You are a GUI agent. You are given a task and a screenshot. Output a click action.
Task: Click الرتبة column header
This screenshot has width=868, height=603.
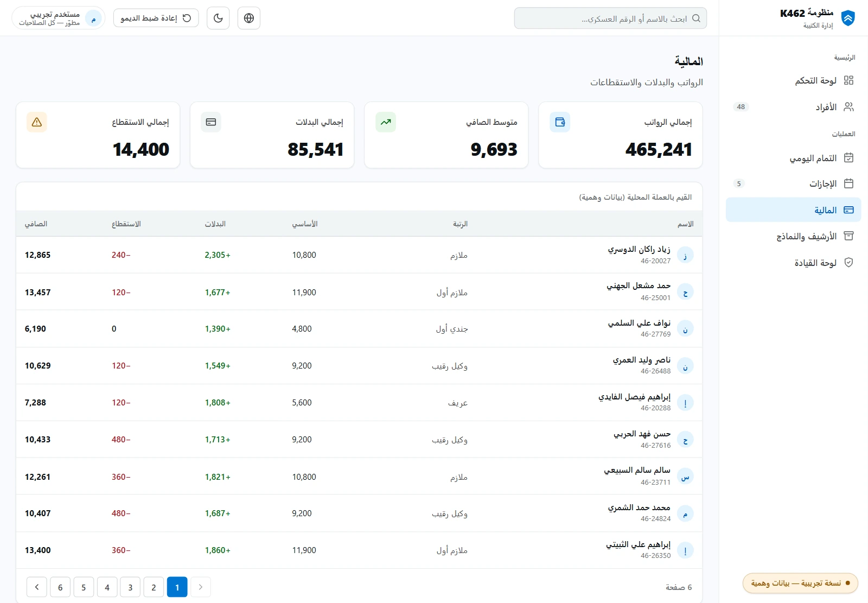coord(460,224)
